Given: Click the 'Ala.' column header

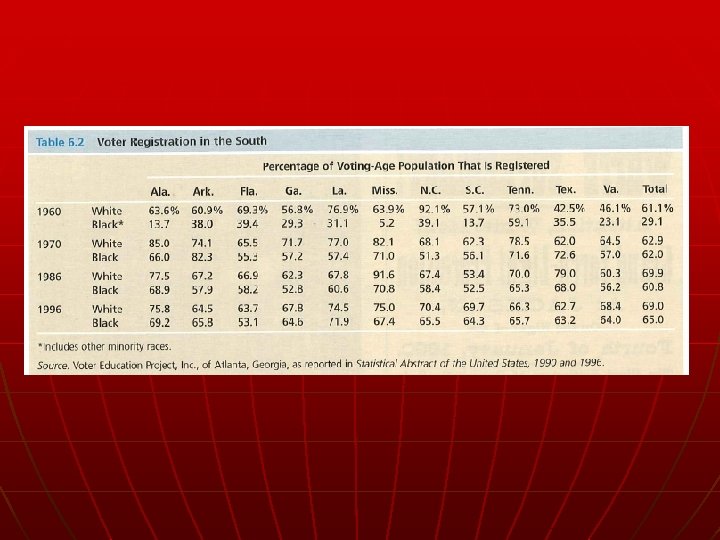Looking at the screenshot, I should pyautogui.click(x=160, y=191).
